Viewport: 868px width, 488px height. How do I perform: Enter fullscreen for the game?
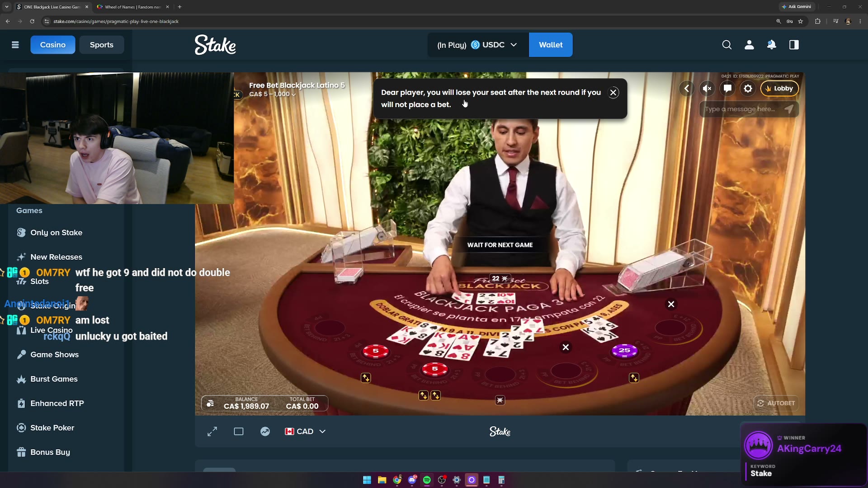[212, 432]
